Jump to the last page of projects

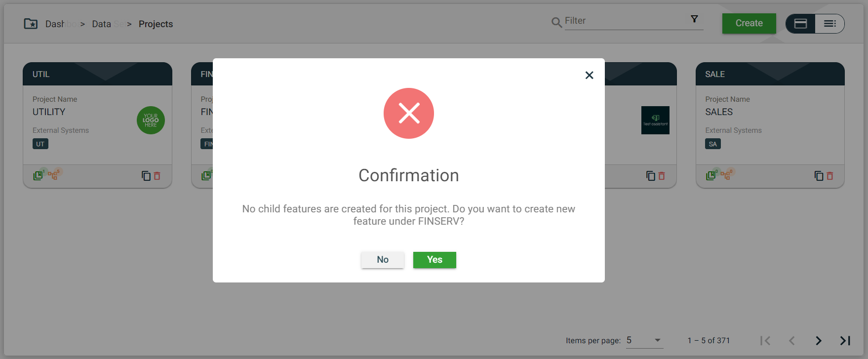click(x=845, y=341)
